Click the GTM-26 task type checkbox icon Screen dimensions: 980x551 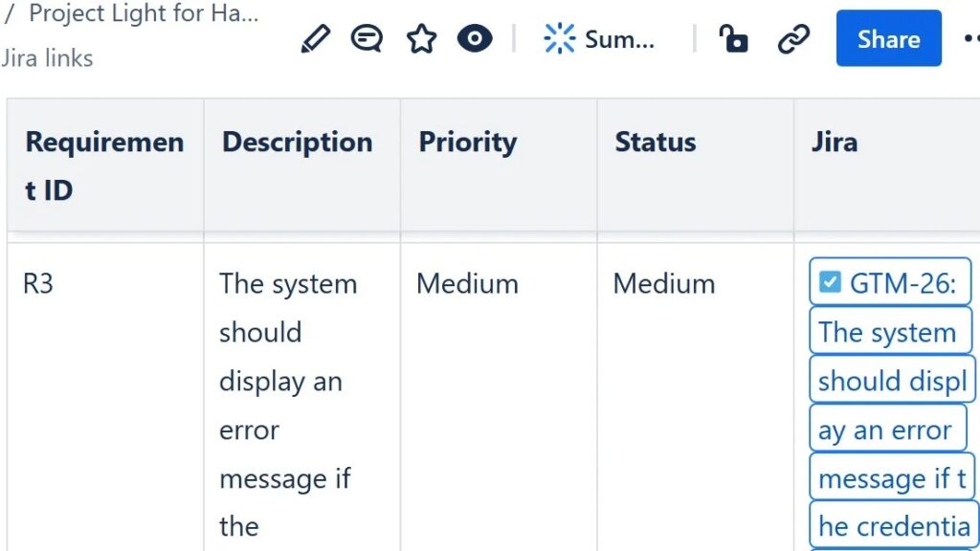tap(830, 282)
